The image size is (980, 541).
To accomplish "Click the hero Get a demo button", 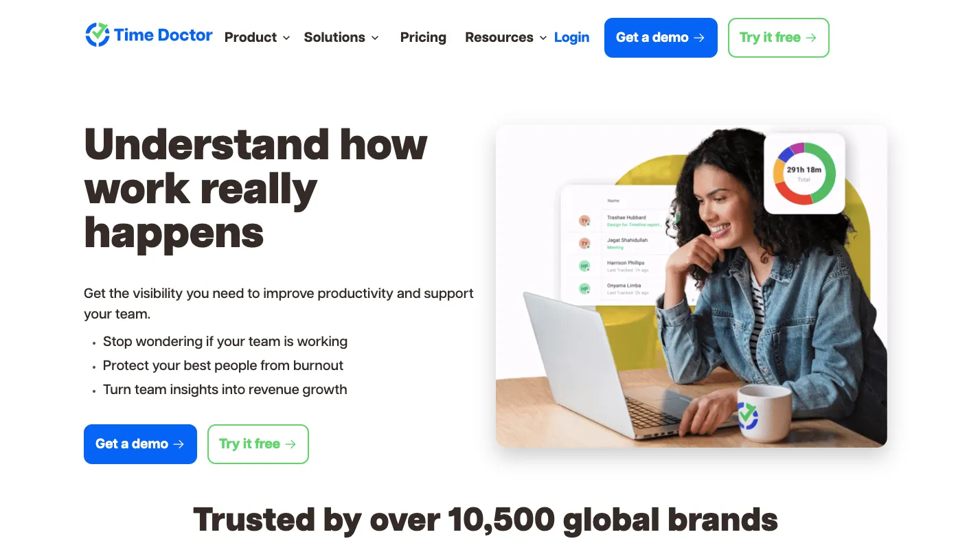I will click(140, 444).
